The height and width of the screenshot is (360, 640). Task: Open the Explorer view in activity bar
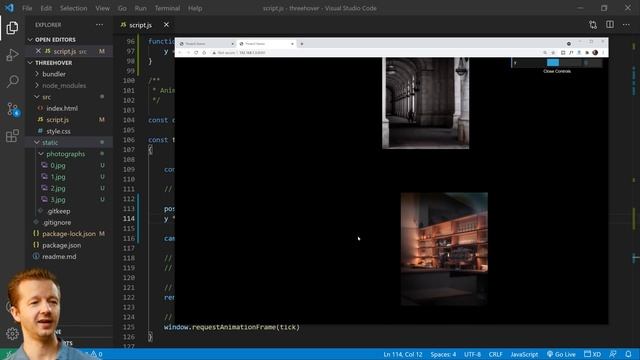tap(12, 28)
